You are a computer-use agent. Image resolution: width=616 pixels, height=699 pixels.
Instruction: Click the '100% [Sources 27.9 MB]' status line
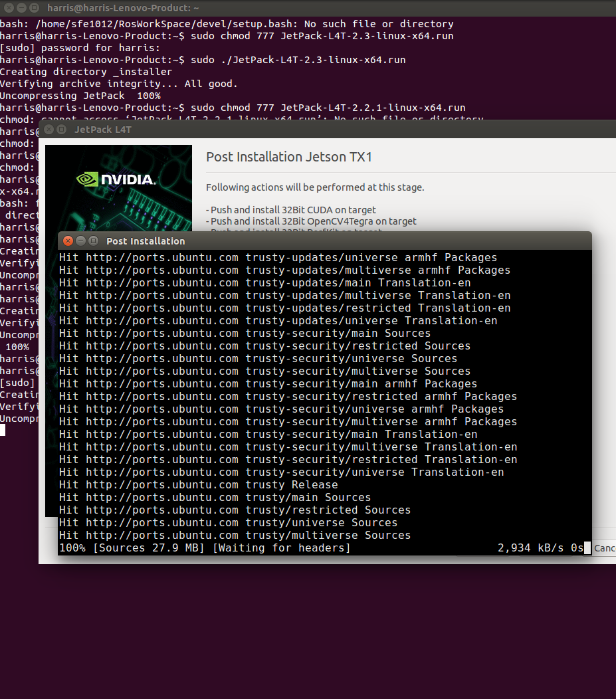205,548
